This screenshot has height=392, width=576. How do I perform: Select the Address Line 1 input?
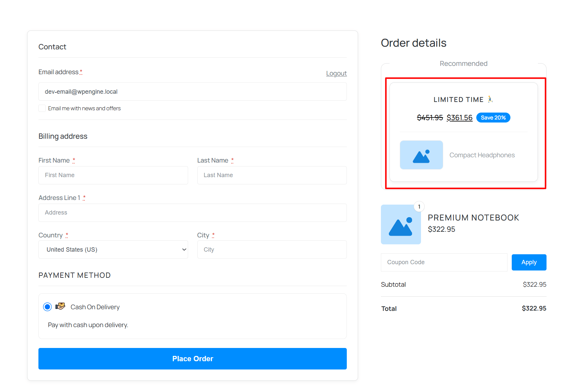[x=192, y=213]
